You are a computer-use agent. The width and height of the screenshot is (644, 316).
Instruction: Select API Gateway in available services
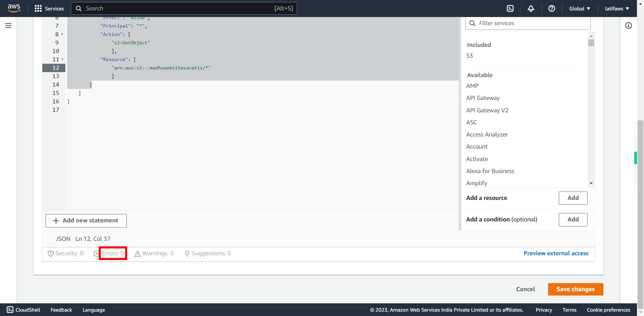[483, 98]
